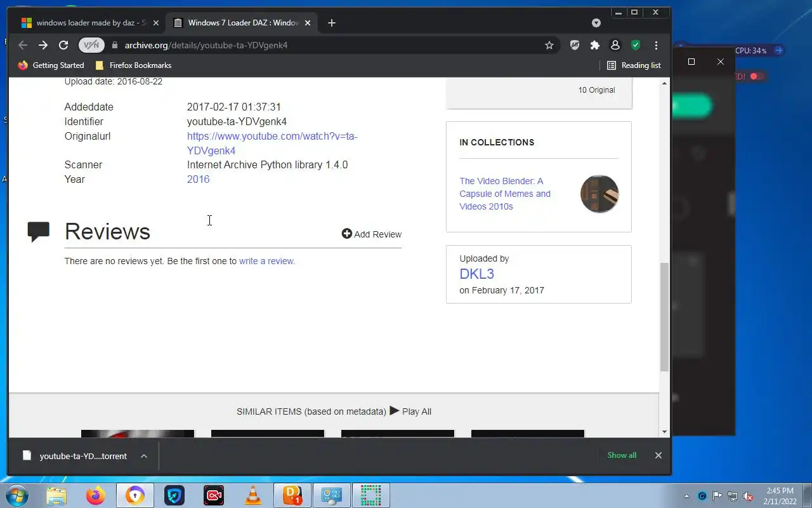Reload the archive.org page
This screenshot has height=508, width=812.
pyautogui.click(x=63, y=45)
